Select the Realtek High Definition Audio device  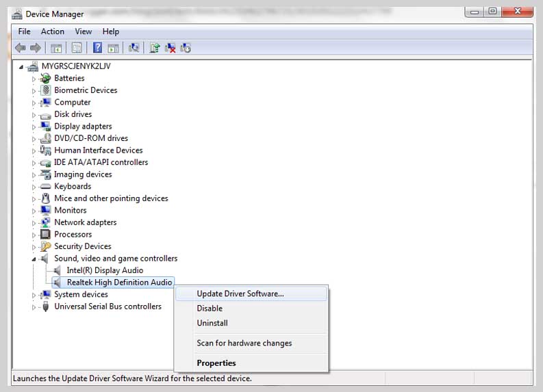click(x=119, y=283)
